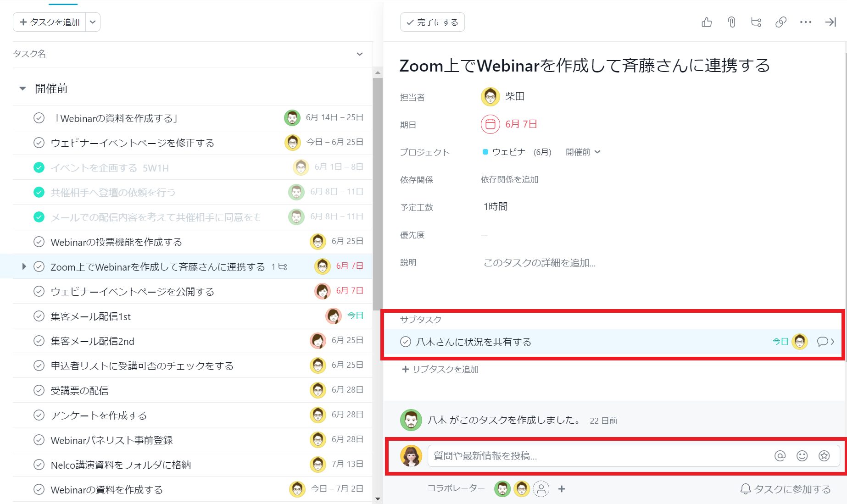Screen dimensions: 847x504
Task: Click タスクを追加 button
Action: [50, 22]
